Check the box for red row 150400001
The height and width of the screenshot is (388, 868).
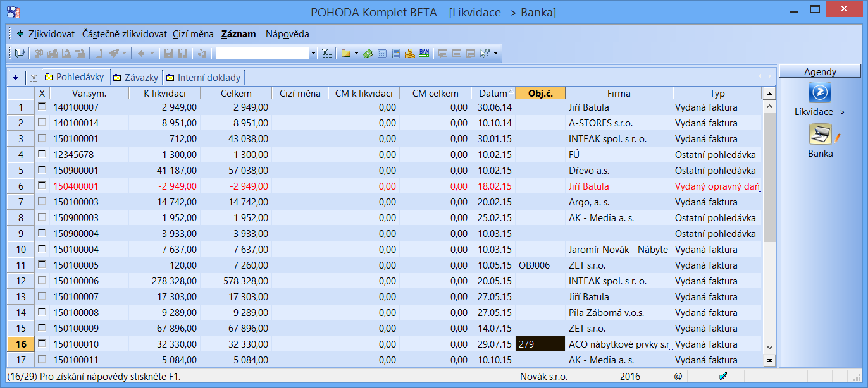42,186
